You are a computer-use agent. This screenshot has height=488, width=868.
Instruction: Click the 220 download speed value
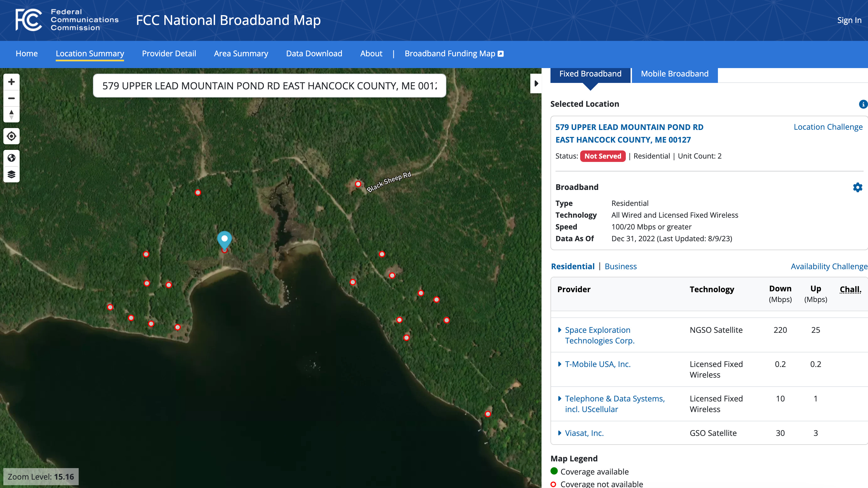coord(780,330)
